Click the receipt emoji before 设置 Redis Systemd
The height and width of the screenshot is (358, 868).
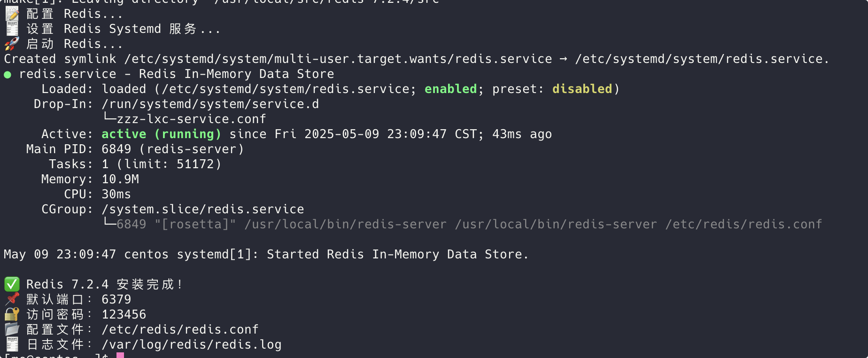coord(12,29)
